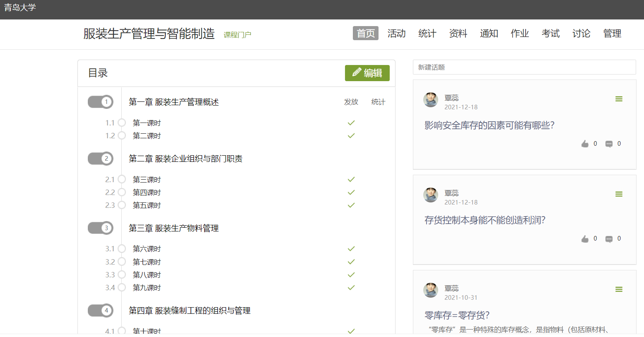Toggle the chapter 2 switch
Image resolution: width=644 pixels, height=337 pixels.
click(x=101, y=159)
